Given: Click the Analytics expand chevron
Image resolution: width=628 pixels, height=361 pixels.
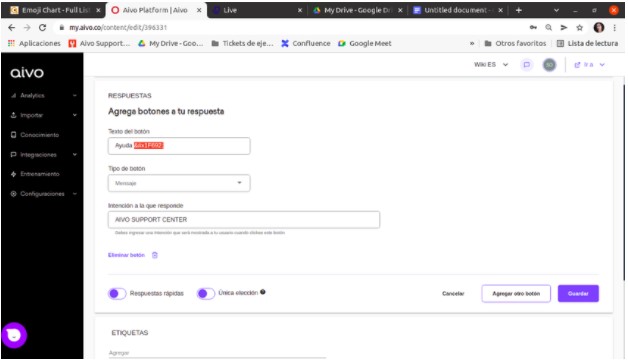Looking at the screenshot, I should (x=74, y=95).
